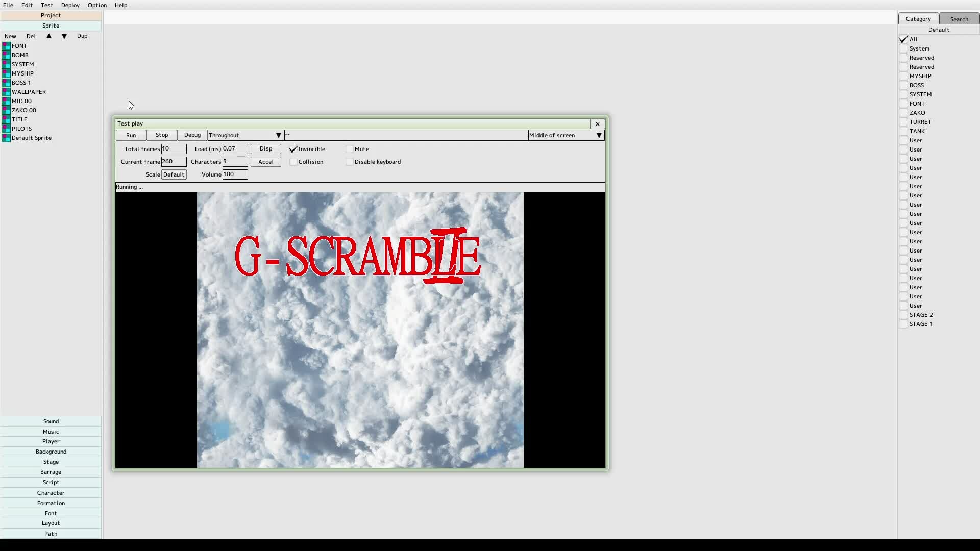Click the PILOTS sprite icon
This screenshot has width=980, height=551.
tap(6, 129)
